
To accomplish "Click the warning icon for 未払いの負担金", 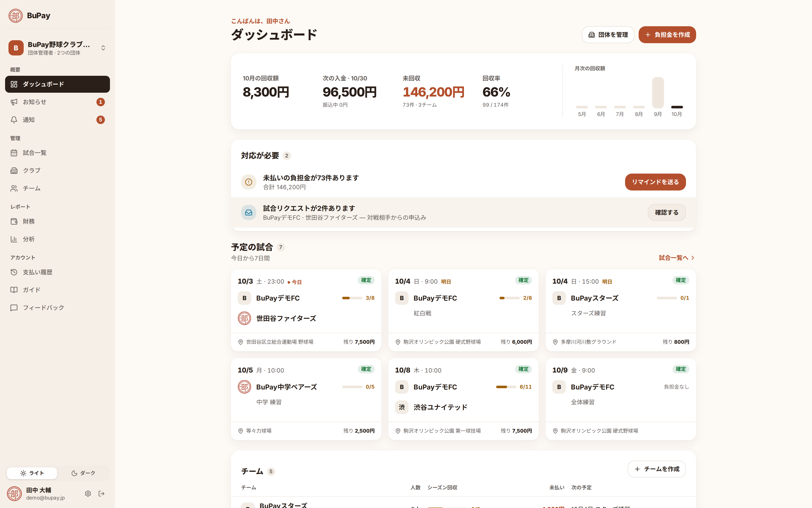I will click(x=249, y=182).
